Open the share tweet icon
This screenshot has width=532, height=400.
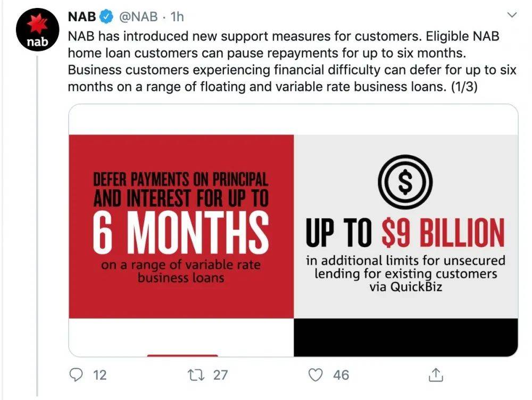tap(436, 375)
